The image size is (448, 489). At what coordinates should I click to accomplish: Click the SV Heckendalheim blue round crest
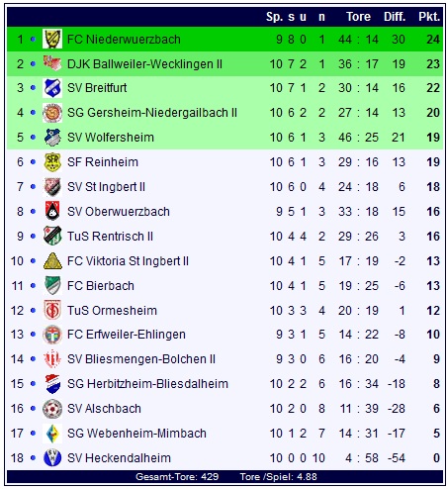point(52,458)
